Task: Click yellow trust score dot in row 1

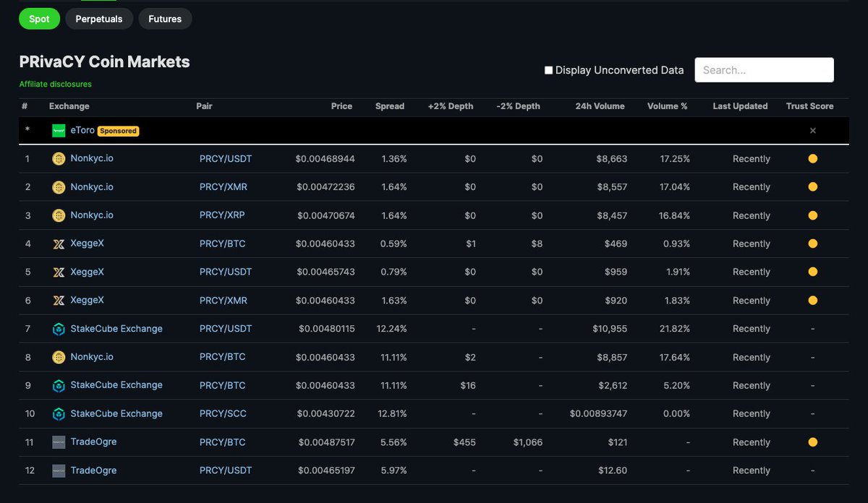Action: (812, 159)
